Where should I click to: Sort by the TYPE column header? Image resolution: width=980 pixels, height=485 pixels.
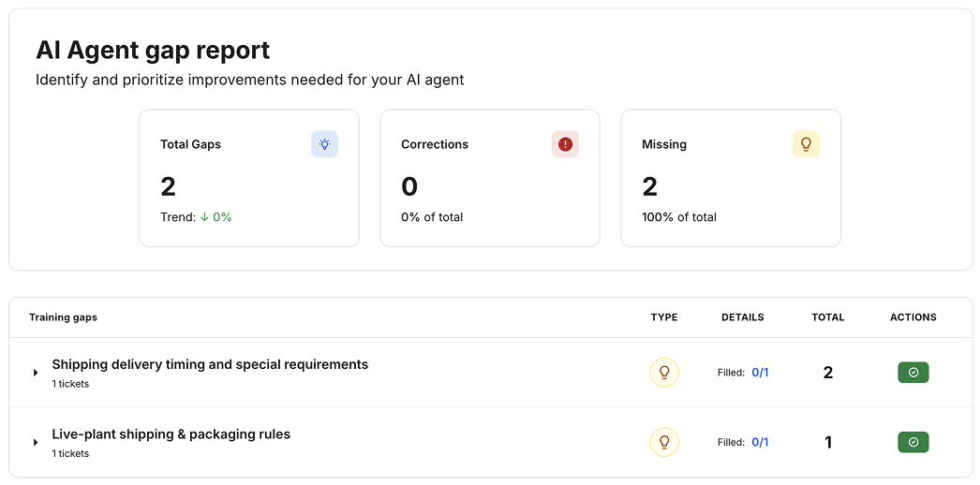click(664, 317)
